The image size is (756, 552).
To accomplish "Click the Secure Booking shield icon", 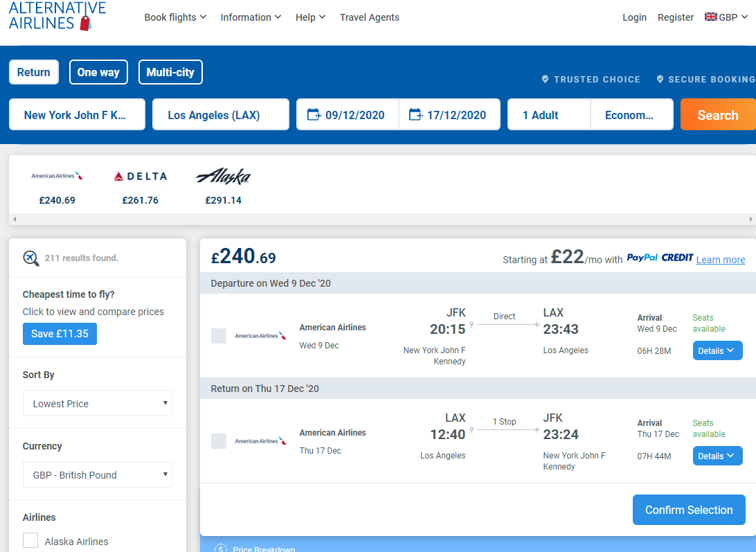I will [x=660, y=79].
